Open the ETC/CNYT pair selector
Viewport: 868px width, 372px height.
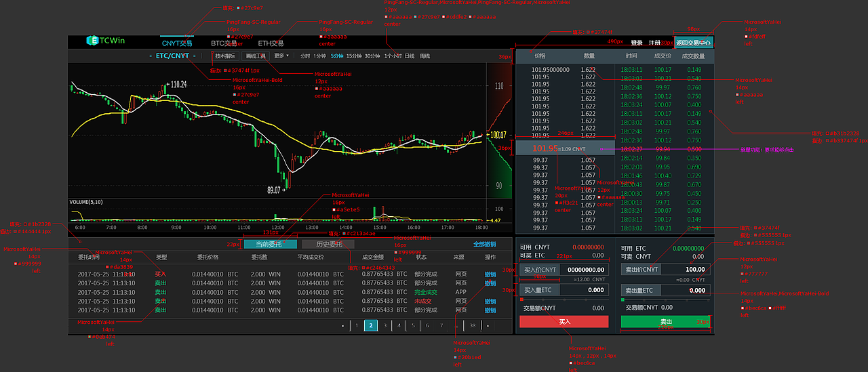tap(172, 56)
